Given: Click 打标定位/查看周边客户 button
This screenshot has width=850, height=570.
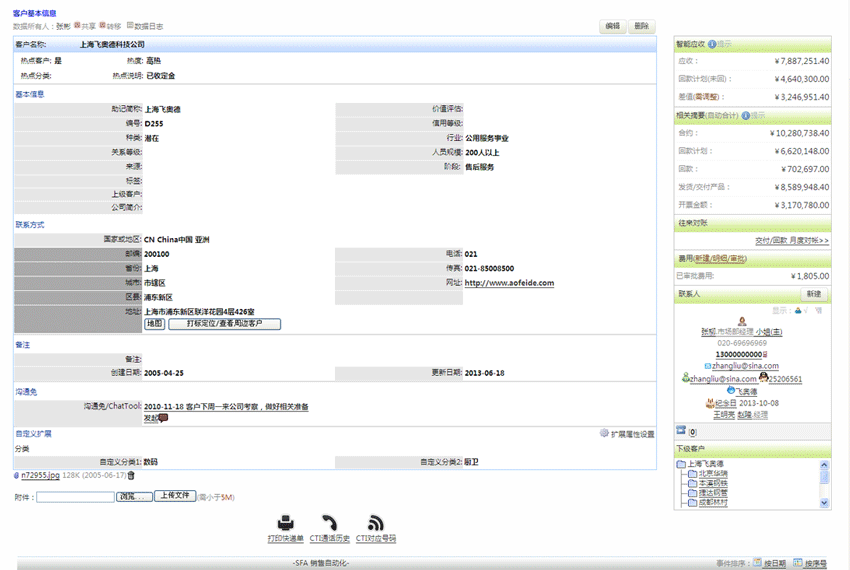Looking at the screenshot, I should pyautogui.click(x=225, y=324).
